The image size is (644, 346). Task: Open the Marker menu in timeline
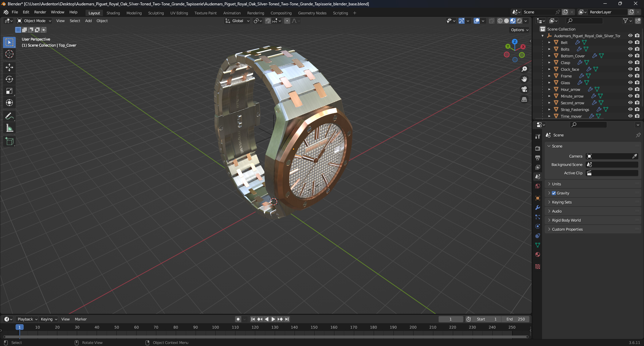[80, 319]
